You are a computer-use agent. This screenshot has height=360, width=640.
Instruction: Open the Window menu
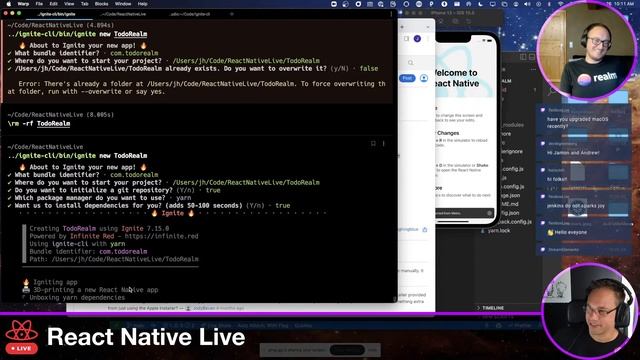tap(123, 4)
